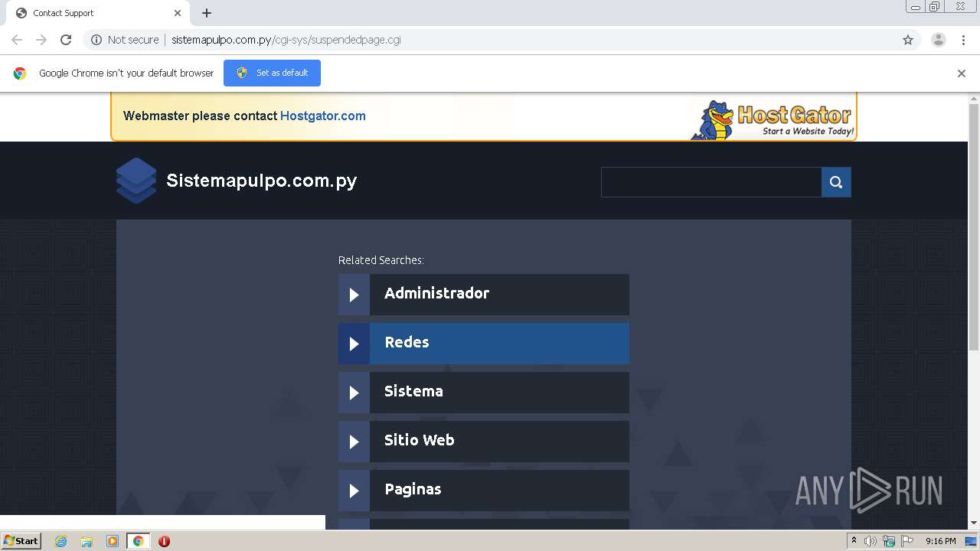Click the HostGator banner logo
This screenshot has height=551, width=980.
(773, 119)
